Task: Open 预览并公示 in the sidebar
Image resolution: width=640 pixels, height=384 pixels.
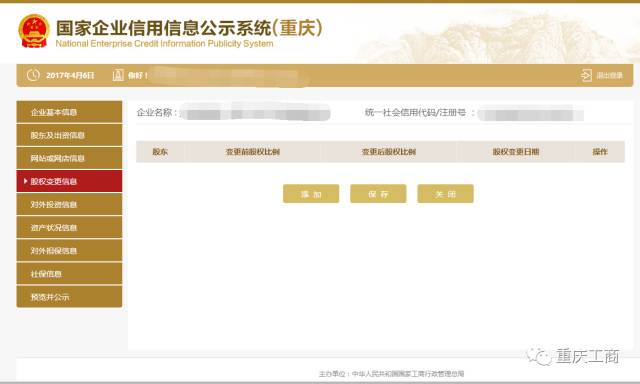Action: pyautogui.click(x=69, y=297)
